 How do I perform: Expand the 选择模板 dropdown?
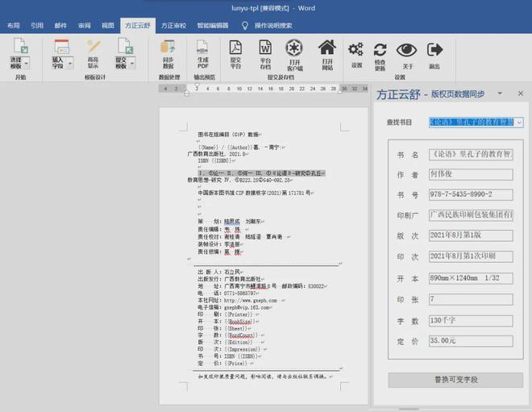coord(27,64)
